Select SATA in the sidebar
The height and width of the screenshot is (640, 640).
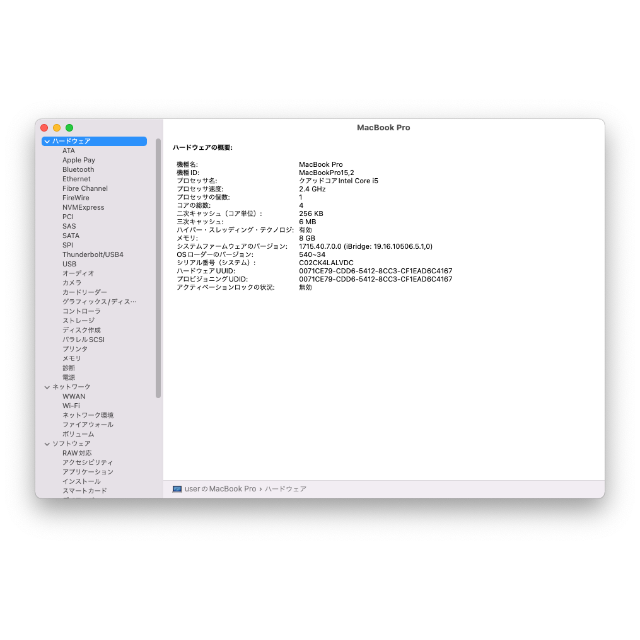point(71,236)
